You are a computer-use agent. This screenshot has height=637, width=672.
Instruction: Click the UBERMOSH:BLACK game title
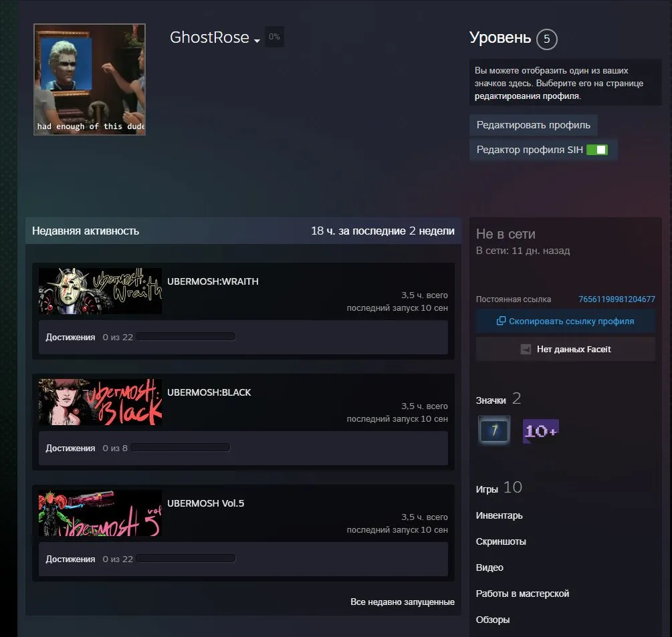[x=209, y=392]
